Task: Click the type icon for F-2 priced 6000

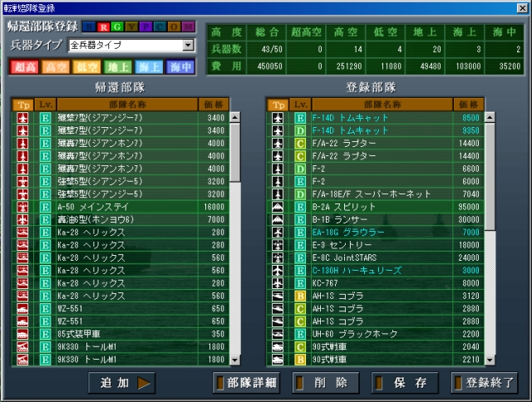Action: 278,181
